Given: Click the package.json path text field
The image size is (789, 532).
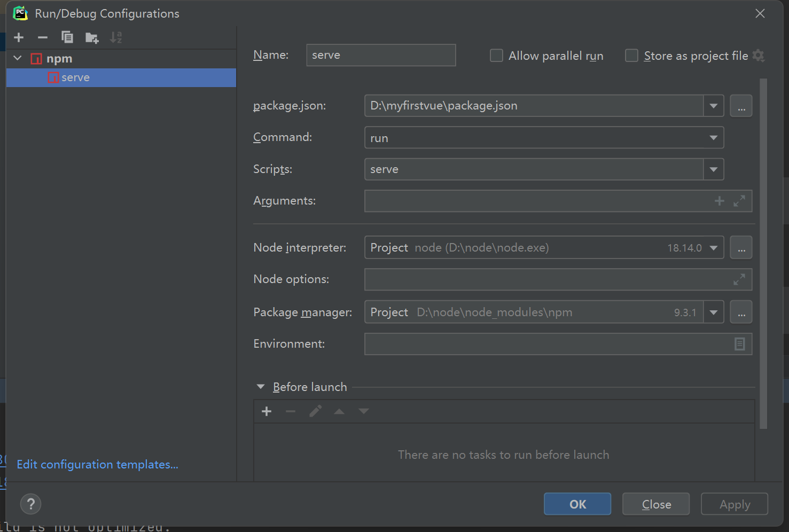Looking at the screenshot, I should pyautogui.click(x=534, y=106).
